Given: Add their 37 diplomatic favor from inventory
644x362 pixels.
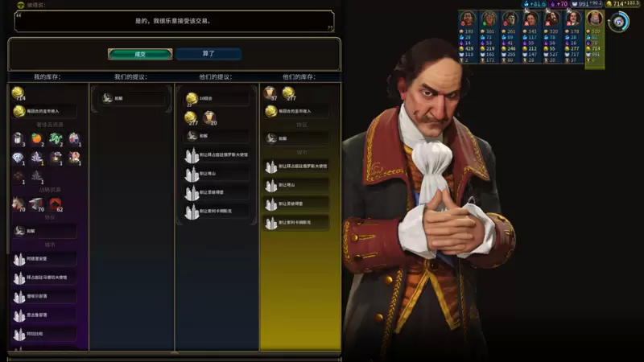Looking at the screenshot, I should tap(270, 93).
